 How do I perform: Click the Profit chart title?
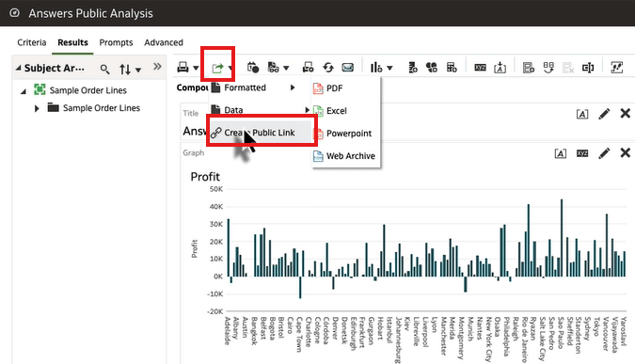[205, 177]
